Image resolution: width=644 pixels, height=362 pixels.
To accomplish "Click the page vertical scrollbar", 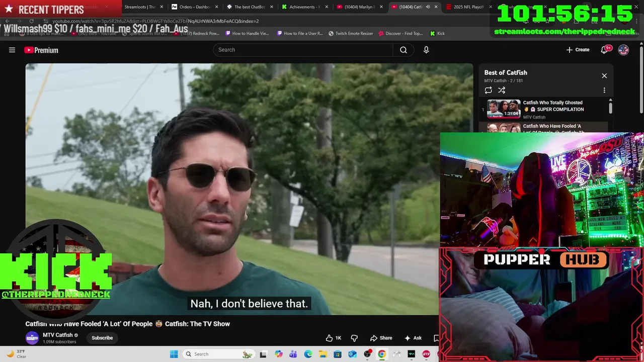I will [641, 80].
